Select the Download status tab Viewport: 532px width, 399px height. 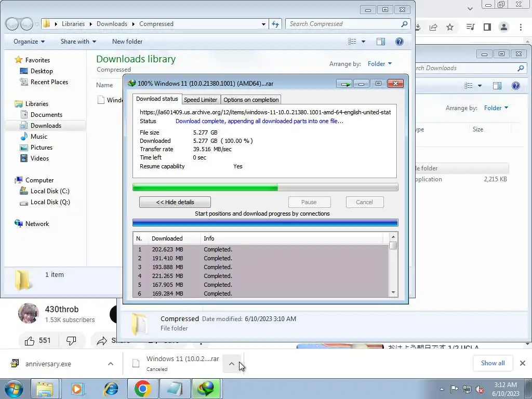click(x=157, y=99)
